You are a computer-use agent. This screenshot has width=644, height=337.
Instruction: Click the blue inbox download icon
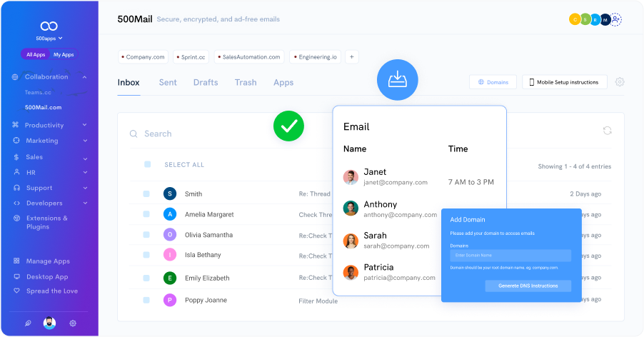coord(397,79)
